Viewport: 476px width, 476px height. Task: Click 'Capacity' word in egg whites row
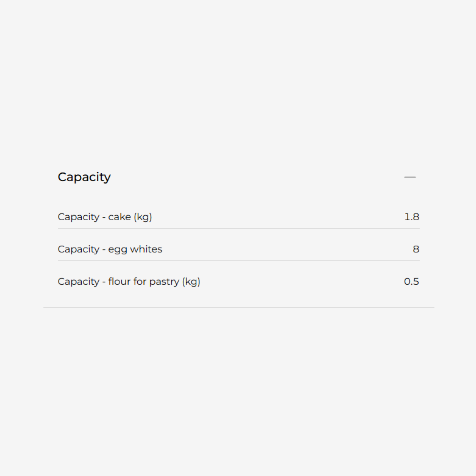coord(78,249)
